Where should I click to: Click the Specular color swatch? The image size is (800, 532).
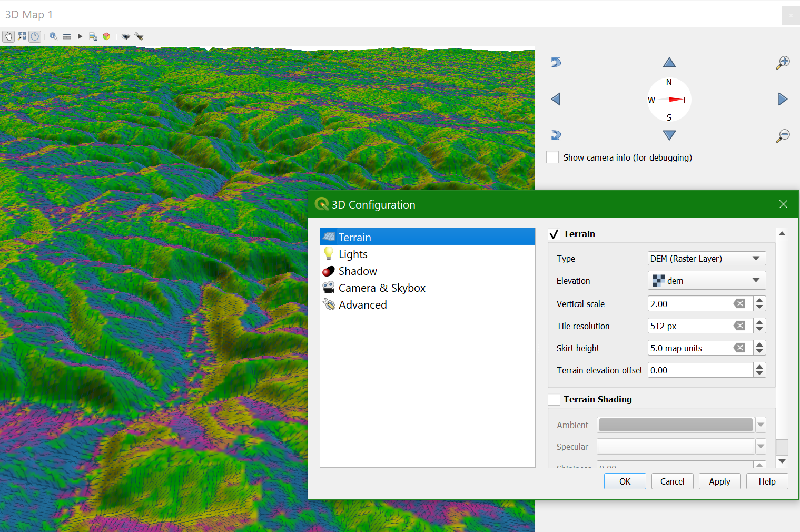[676, 447]
